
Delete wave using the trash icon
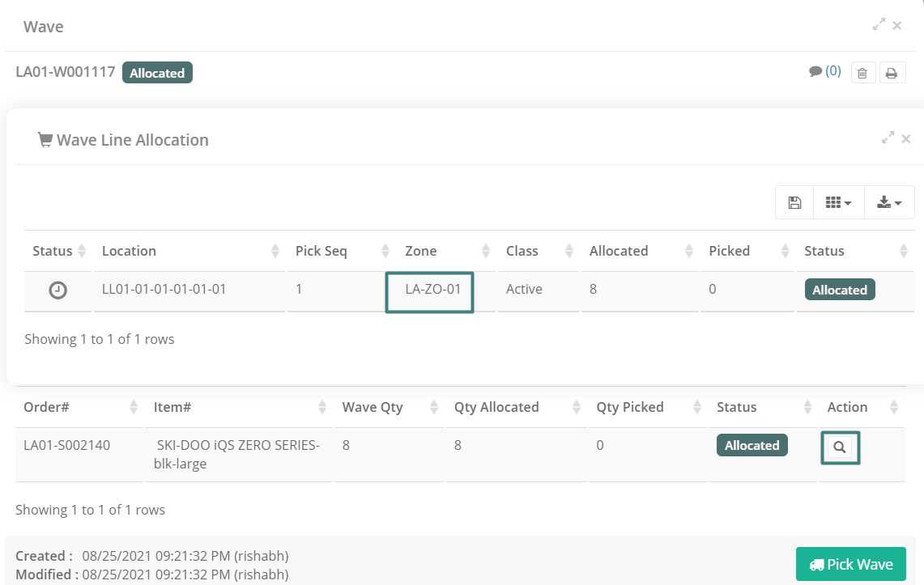coord(862,73)
